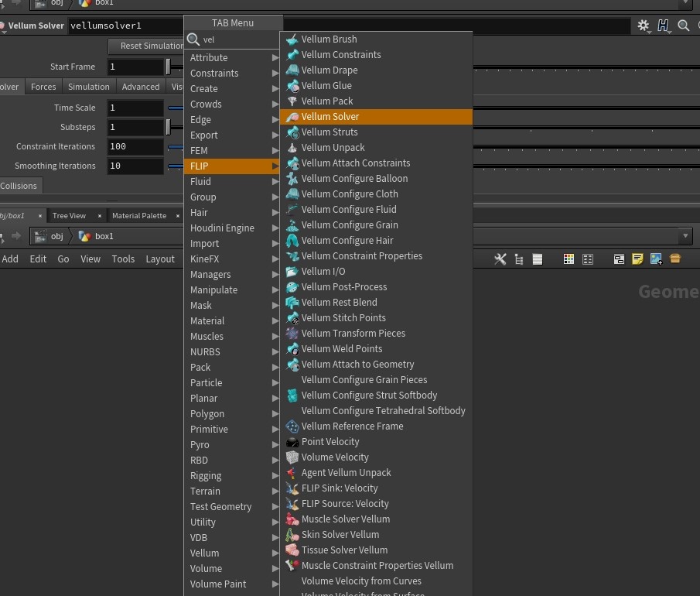Expand Vellum category
Viewport: 700px width, 596px height.
click(232, 553)
